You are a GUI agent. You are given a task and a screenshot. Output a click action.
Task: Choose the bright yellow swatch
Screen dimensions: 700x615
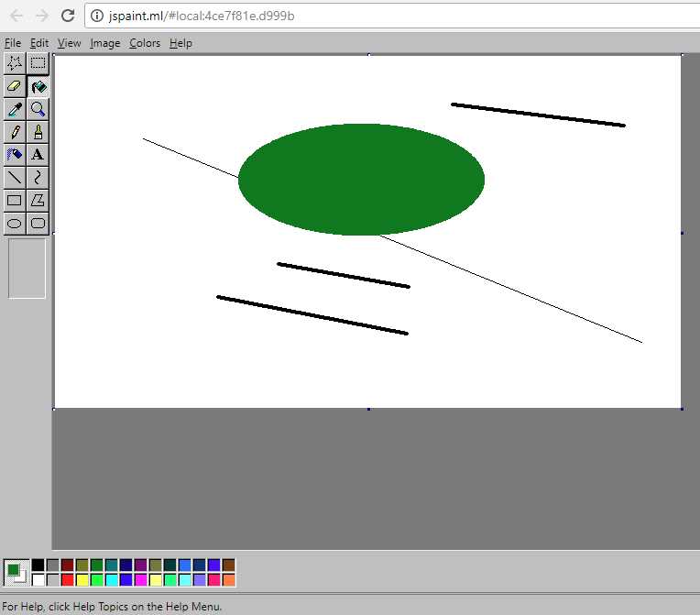[x=82, y=580]
